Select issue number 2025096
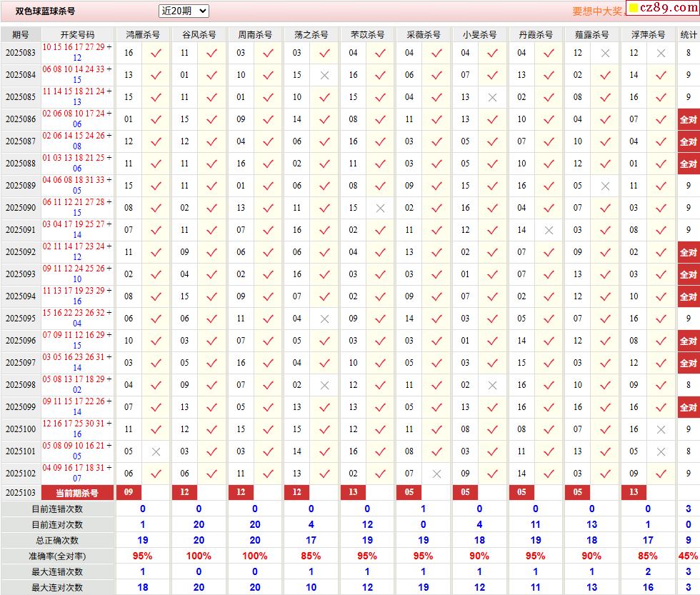 click(21, 341)
